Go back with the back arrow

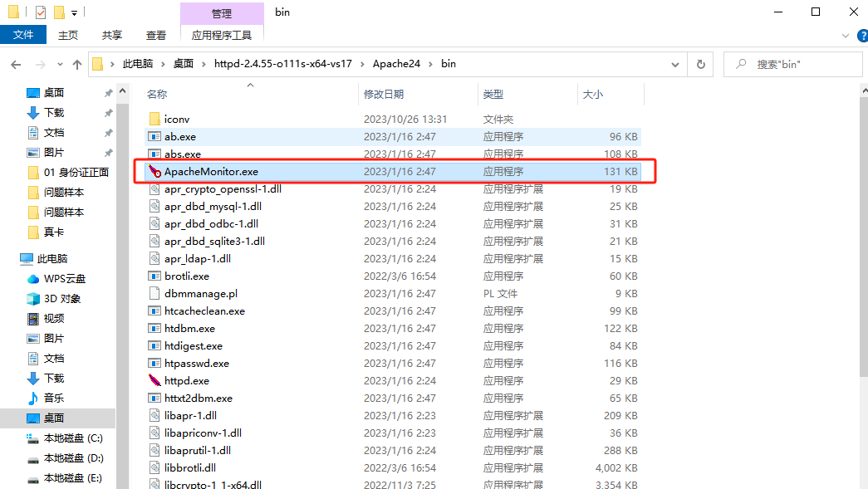pyautogui.click(x=16, y=65)
